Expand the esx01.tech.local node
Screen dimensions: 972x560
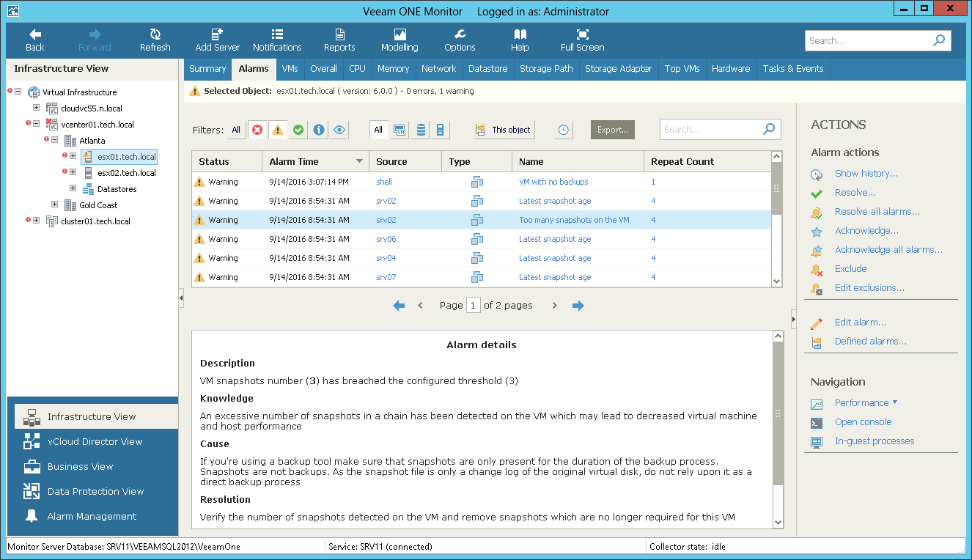click(73, 156)
